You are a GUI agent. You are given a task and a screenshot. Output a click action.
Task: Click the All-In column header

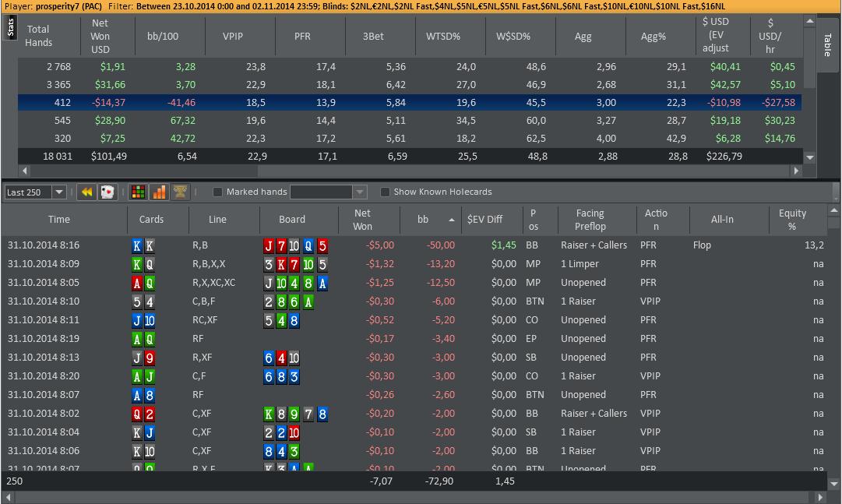click(x=722, y=219)
